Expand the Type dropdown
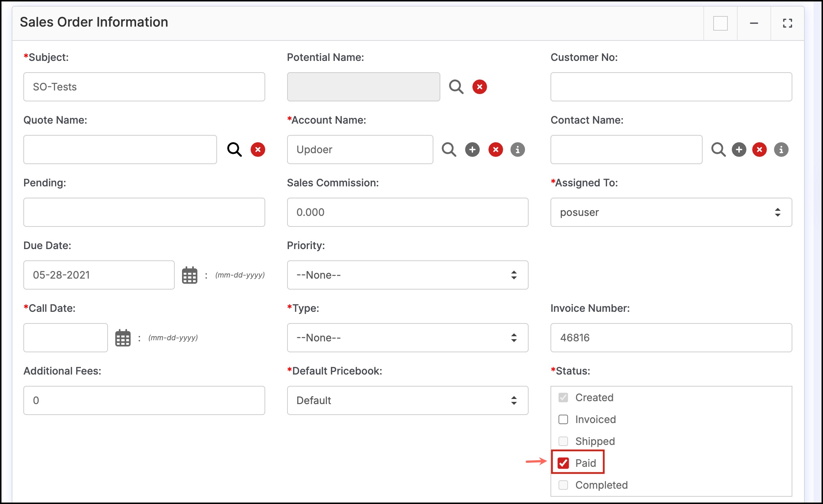 pyautogui.click(x=407, y=338)
